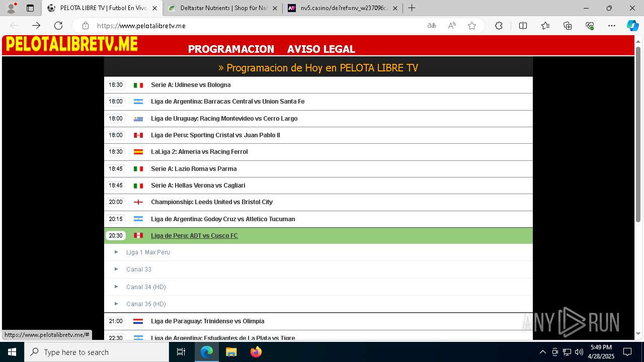Screen dimensions: 644x362
Task: Expand Trinidense vs Olimpia match
Action: click(318, 321)
